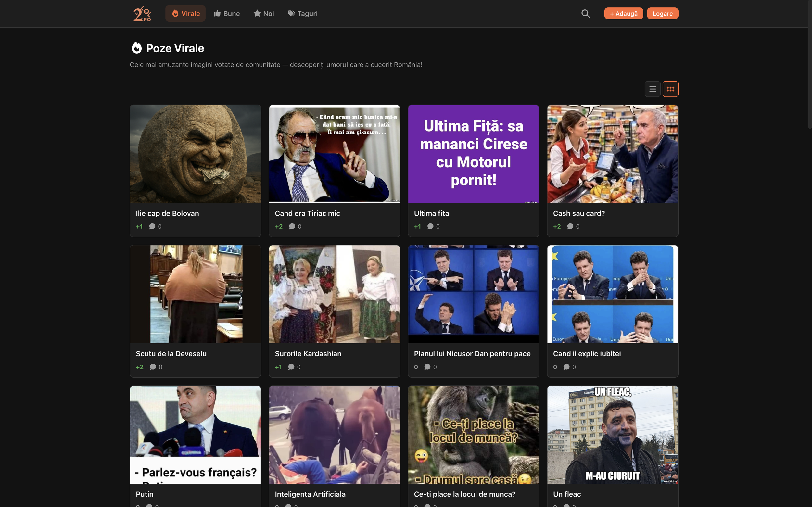Click comment bubble under Ultima fita
Screen dimensions: 812x507
click(x=430, y=226)
